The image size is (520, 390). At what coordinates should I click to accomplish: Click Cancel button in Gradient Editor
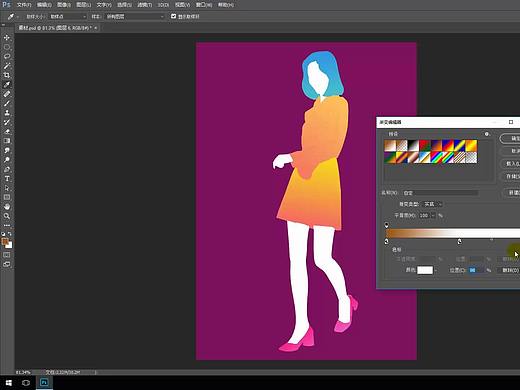click(511, 151)
